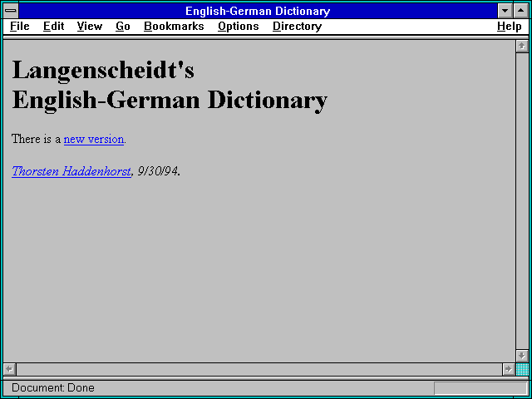Click the horizontal scrollbar right arrow
532x399 pixels.
pyautogui.click(x=509, y=369)
